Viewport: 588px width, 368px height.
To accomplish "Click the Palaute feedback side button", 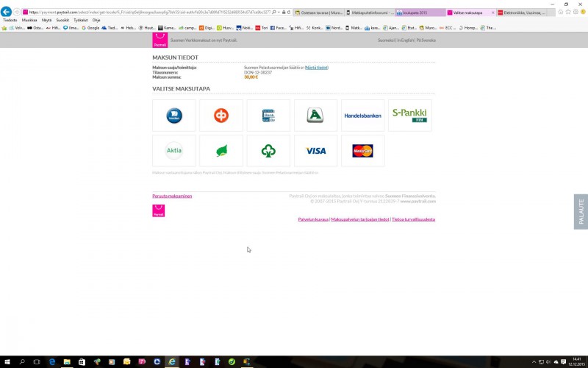I will [581, 212].
